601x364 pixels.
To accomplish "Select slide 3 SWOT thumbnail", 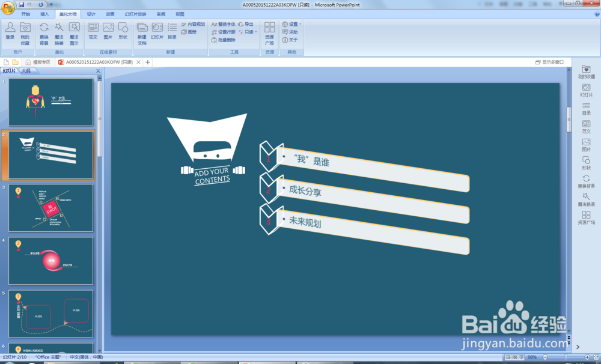I will point(51,208).
